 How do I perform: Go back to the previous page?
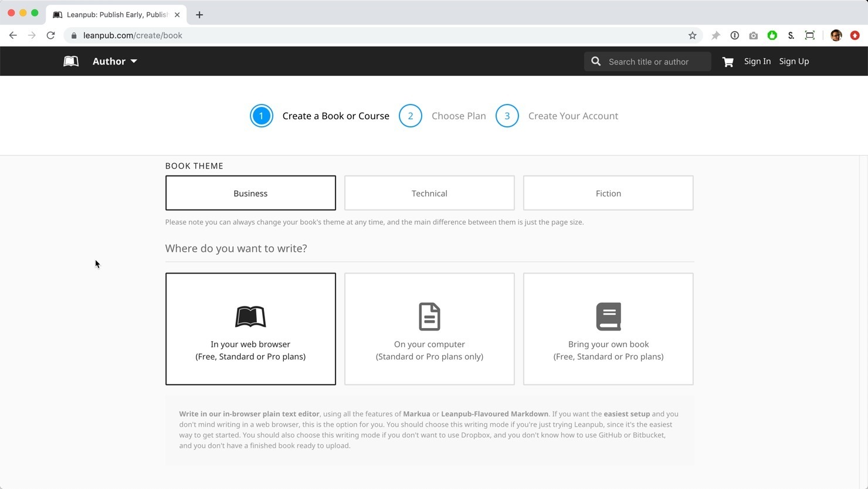13,35
